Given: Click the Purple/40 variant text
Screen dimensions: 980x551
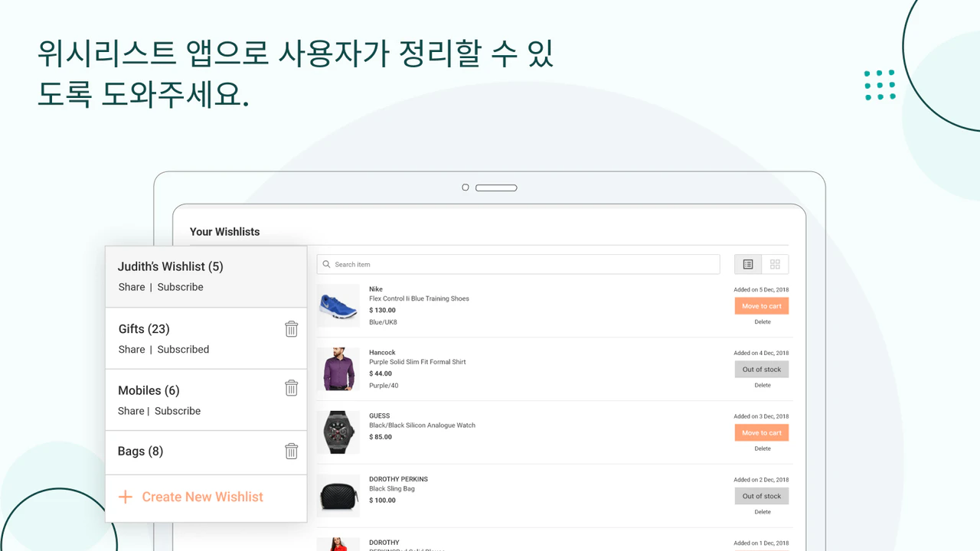Looking at the screenshot, I should 384,386.
